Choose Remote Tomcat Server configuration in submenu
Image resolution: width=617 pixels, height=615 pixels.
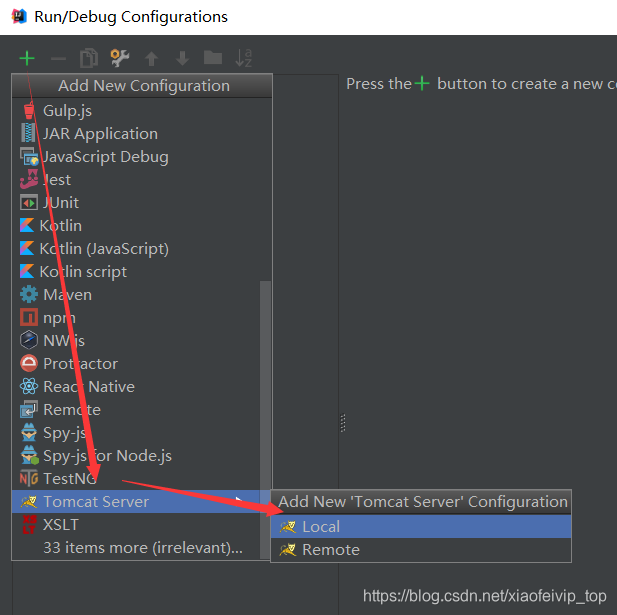(421, 550)
